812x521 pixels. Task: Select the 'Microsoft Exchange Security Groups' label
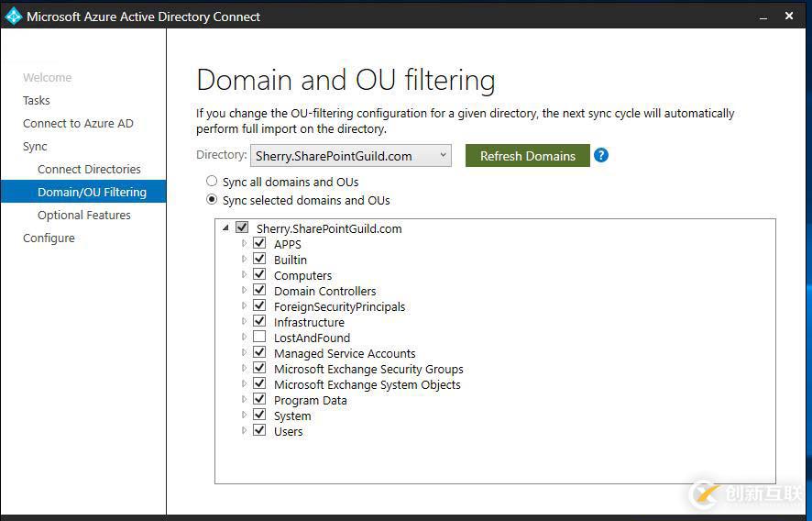point(368,369)
